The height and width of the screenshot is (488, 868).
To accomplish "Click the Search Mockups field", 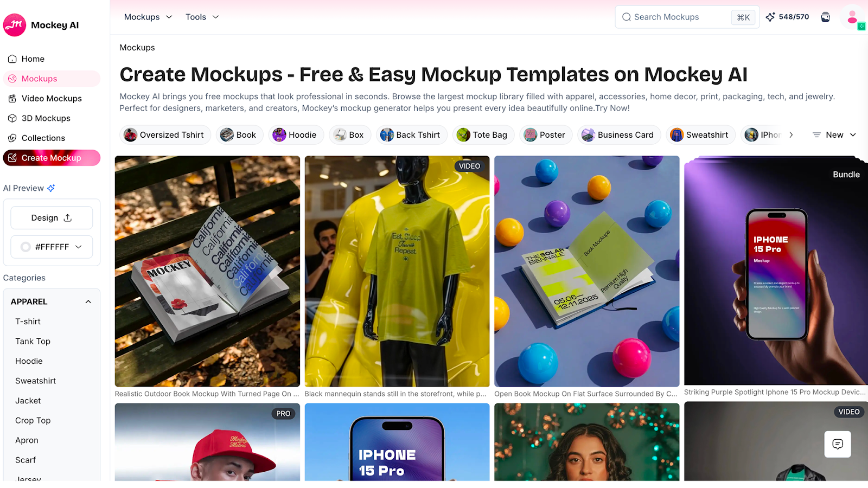I will tap(687, 17).
